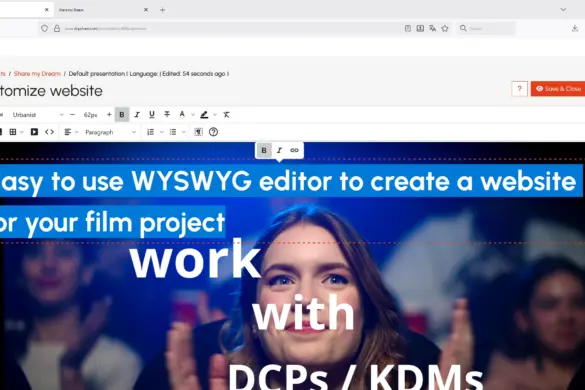Screen dimensions: 585x390
Task: Apply the highlight background color marker
Action: 204,115
